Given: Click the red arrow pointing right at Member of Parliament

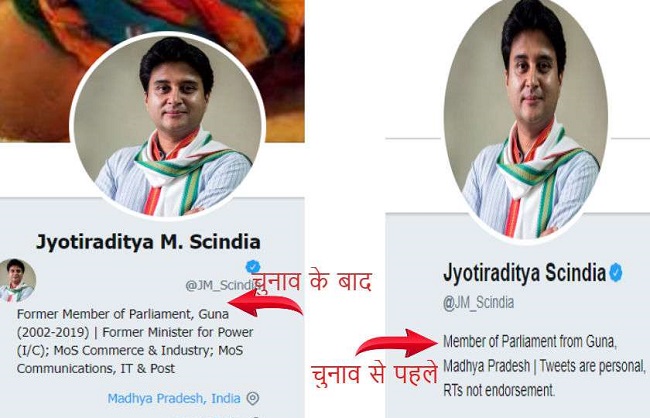Looking at the screenshot, I should click(397, 343).
